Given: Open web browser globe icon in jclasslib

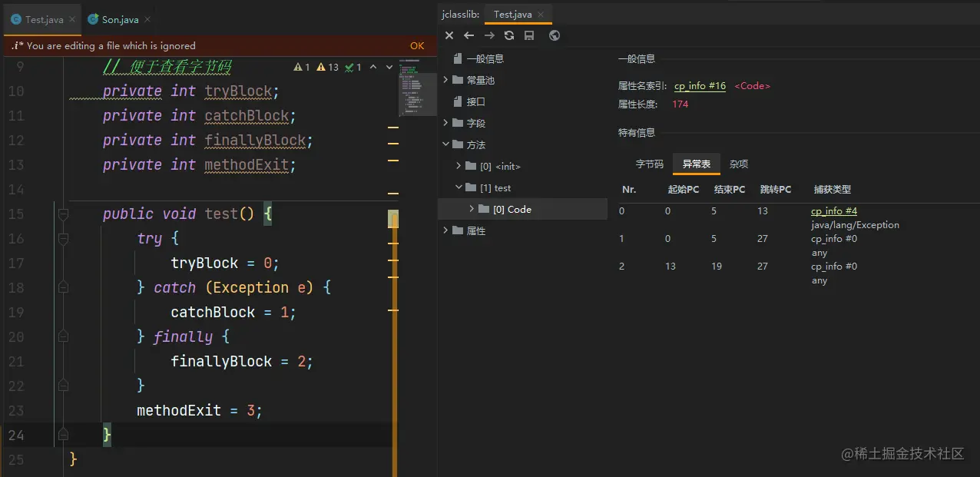Looking at the screenshot, I should 555,35.
